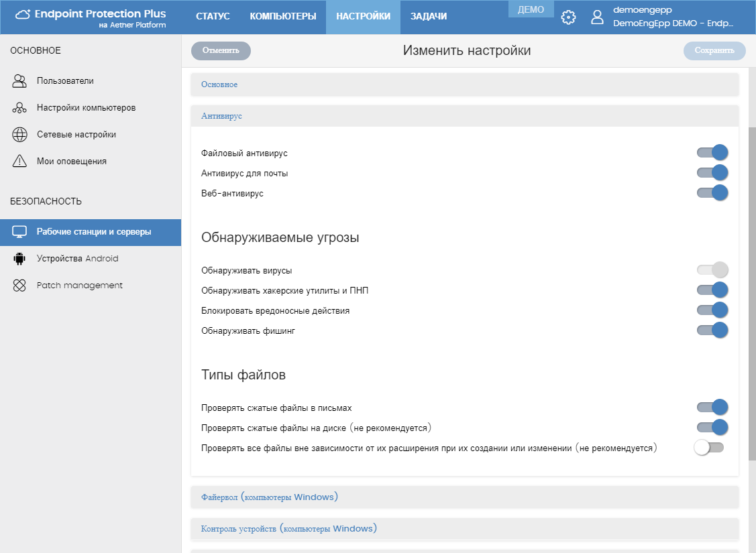Image resolution: width=756 pixels, height=553 pixels.
Task: Open the ЗАДАЧИ tab
Action: (x=429, y=17)
